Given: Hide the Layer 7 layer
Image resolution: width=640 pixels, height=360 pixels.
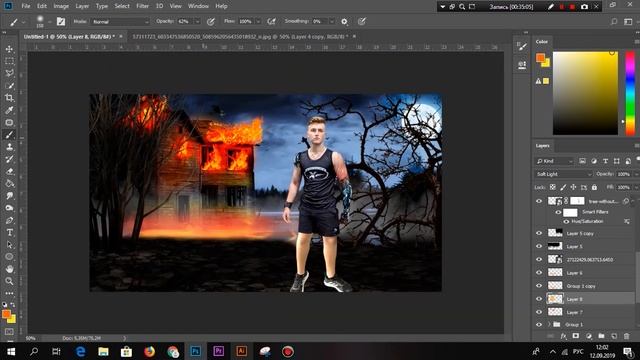Looking at the screenshot, I should [x=539, y=312].
